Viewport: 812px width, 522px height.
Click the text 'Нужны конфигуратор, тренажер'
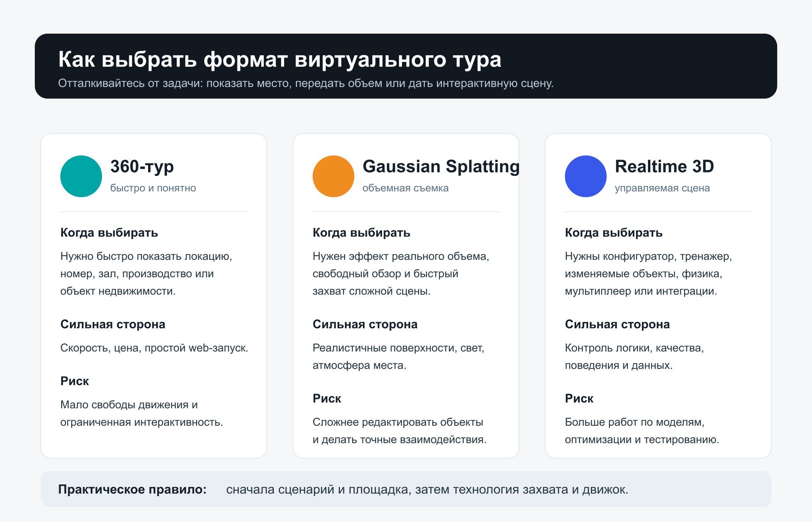(x=648, y=256)
